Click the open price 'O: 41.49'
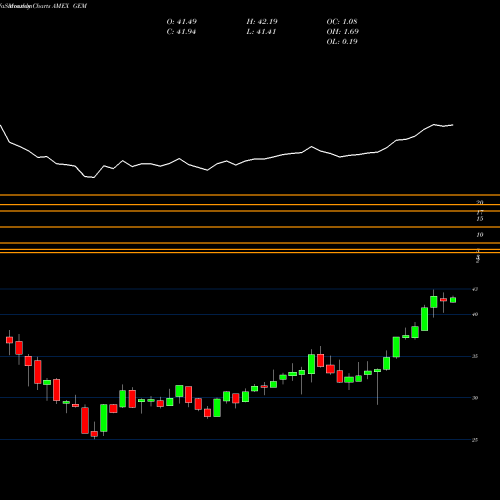The height and width of the screenshot is (500, 500). [x=182, y=22]
